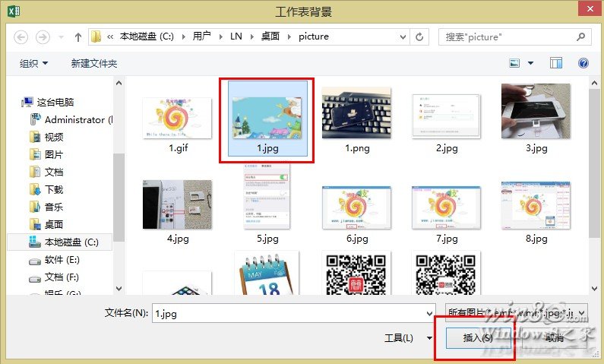Click the 插入(S) button
Viewport: 604px width, 364px height.
(x=478, y=338)
